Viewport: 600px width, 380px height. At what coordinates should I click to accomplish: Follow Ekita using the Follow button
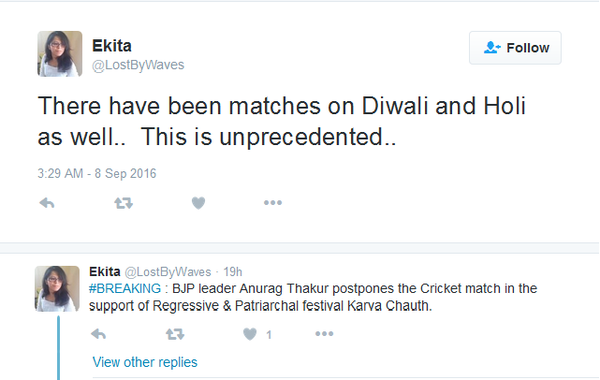point(515,48)
